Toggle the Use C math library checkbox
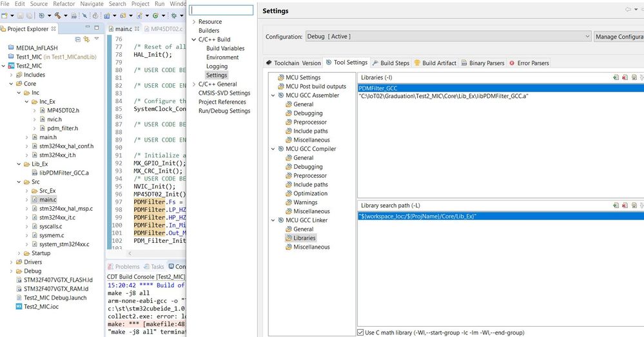644x337 pixels. [x=361, y=332]
